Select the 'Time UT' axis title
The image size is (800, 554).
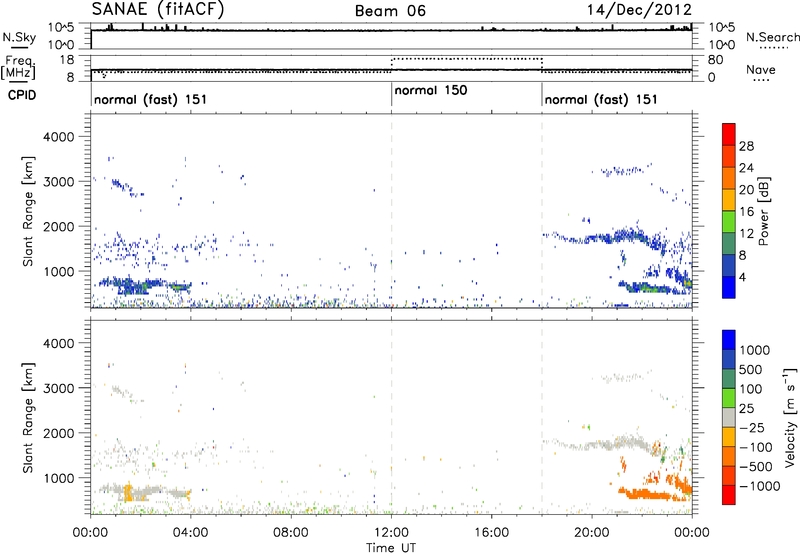(391, 548)
